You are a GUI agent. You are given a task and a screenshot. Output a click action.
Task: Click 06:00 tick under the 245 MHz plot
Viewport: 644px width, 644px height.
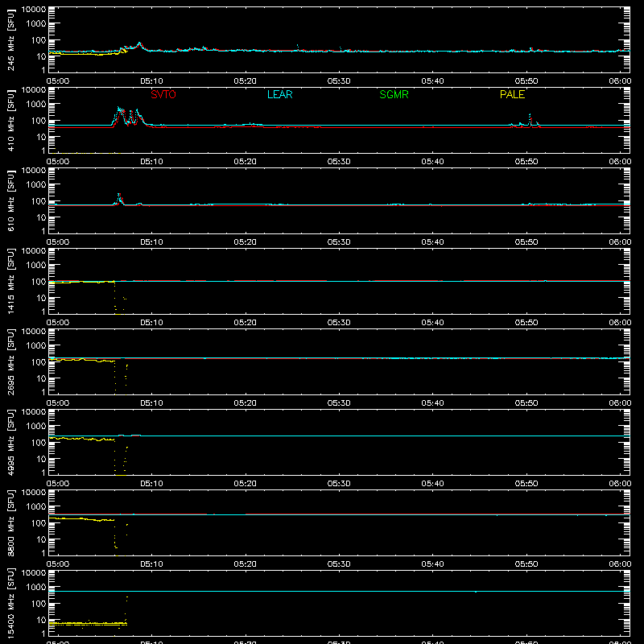[x=620, y=81]
